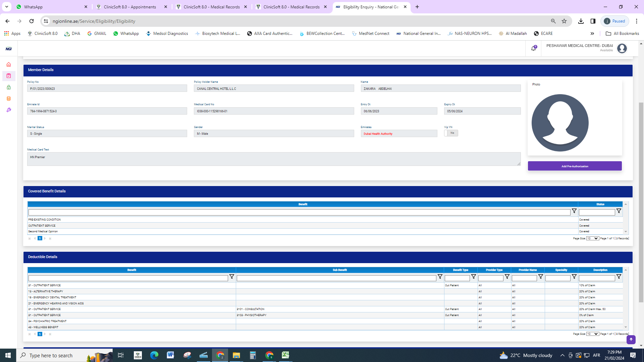Switch to the WhatsApp browser tab

tap(33, 7)
